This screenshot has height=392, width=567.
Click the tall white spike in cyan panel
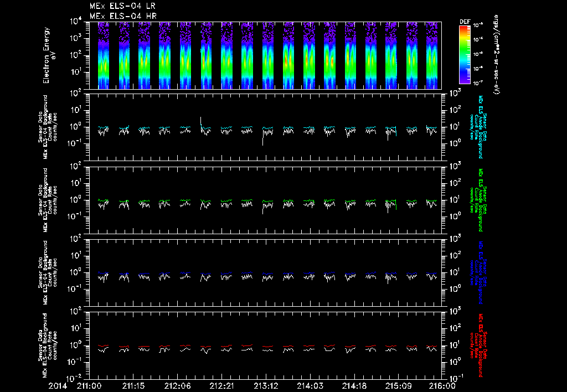200,122
